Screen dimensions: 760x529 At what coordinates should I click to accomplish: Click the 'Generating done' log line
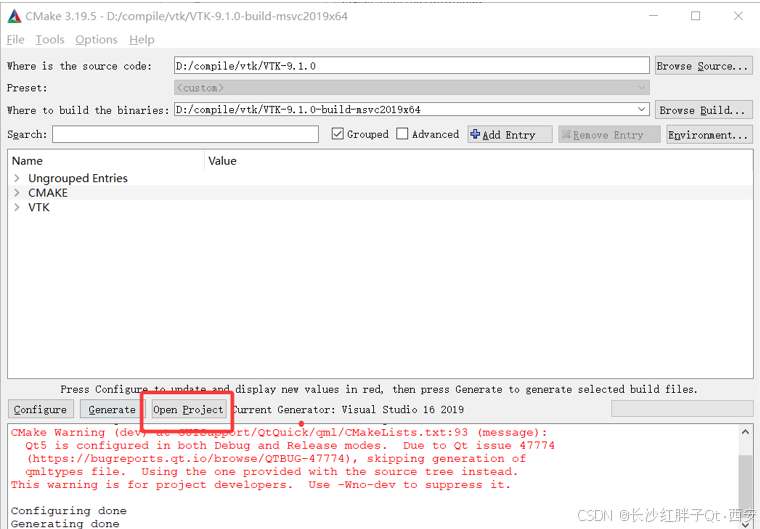coord(65,524)
